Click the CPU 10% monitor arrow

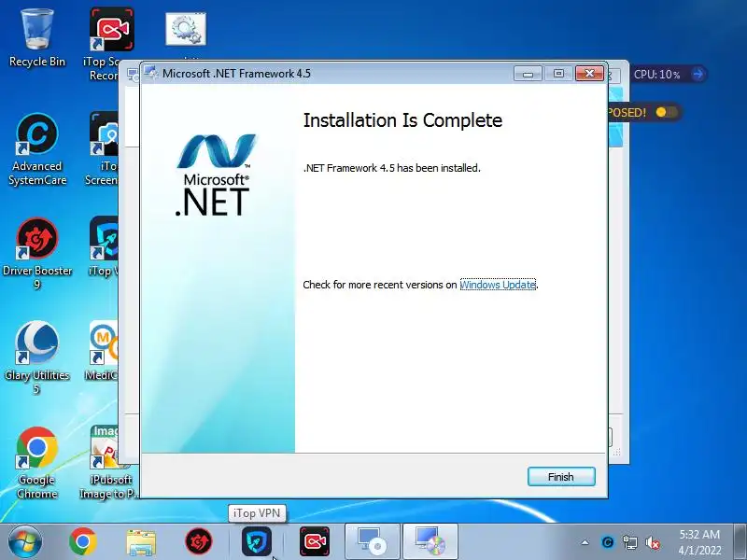click(698, 75)
